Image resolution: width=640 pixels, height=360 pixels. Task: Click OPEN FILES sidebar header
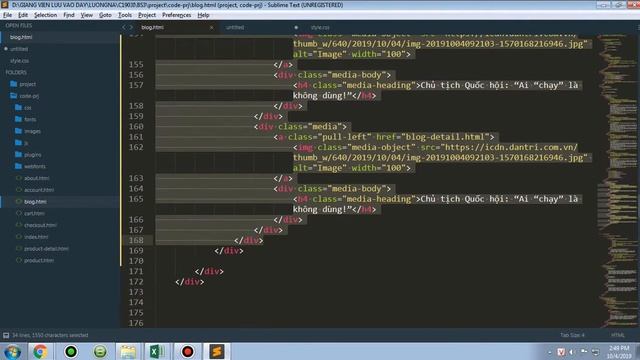pyautogui.click(x=18, y=25)
